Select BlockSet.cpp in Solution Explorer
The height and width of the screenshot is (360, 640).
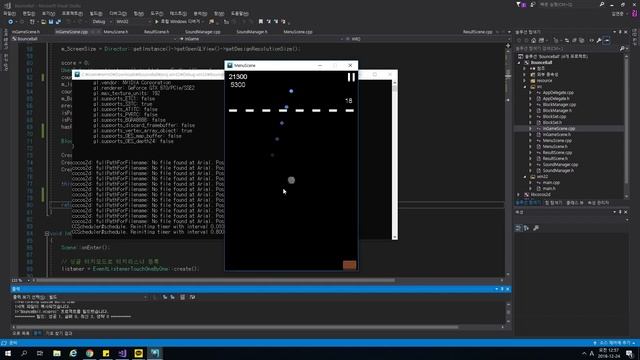coord(554,116)
